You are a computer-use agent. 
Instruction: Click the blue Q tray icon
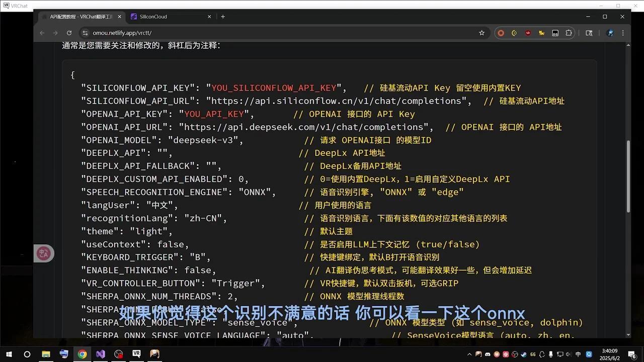pos(589,354)
